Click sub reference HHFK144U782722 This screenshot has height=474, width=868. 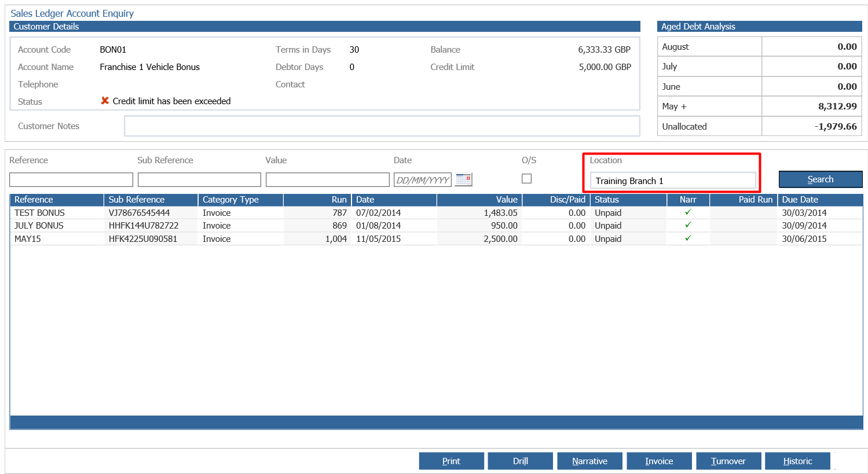(x=151, y=226)
